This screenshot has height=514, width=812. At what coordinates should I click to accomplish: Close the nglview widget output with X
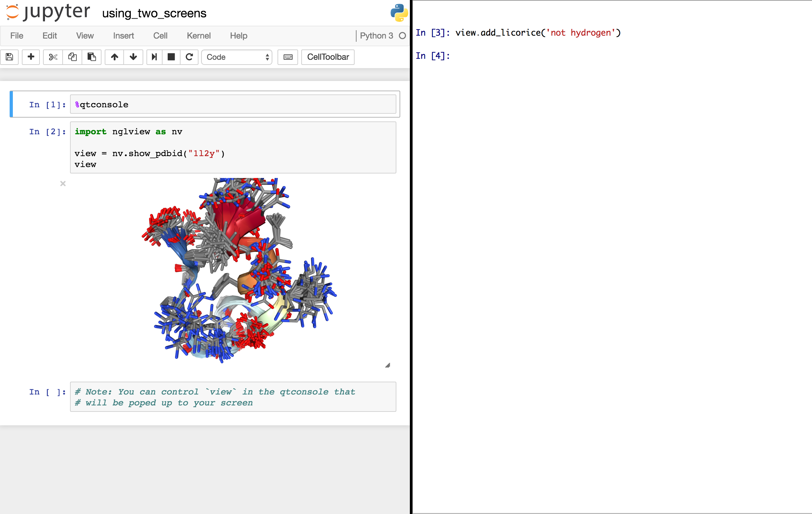point(63,183)
